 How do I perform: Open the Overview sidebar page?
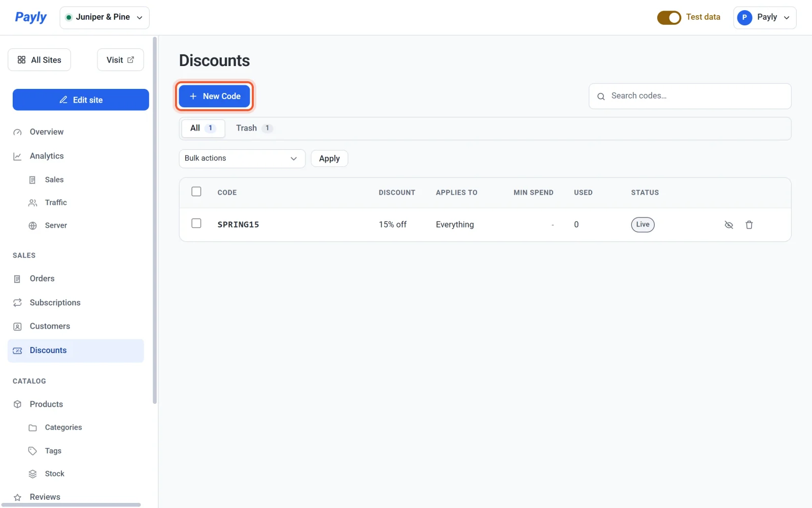coord(76,132)
